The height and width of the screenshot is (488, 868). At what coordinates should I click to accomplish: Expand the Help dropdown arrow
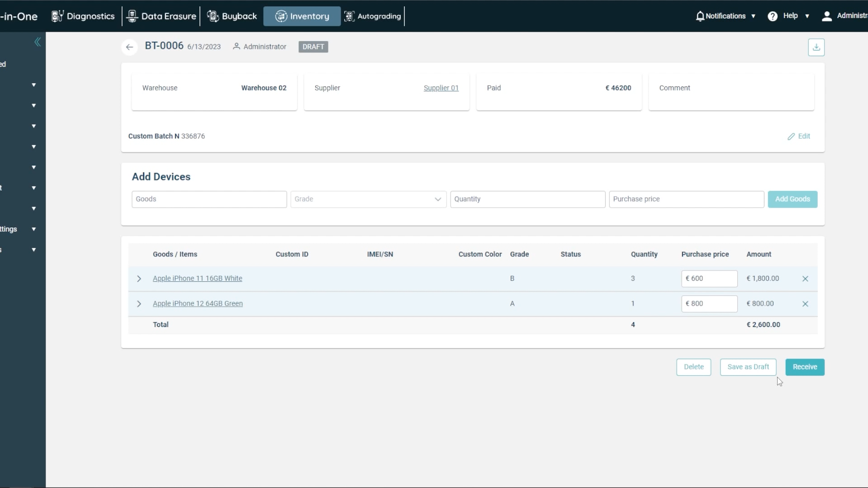tap(807, 16)
